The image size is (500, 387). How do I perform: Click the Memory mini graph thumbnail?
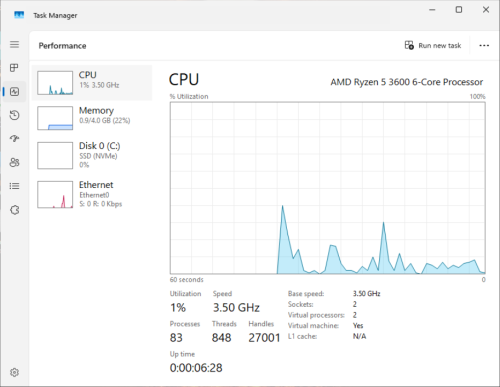click(55, 118)
